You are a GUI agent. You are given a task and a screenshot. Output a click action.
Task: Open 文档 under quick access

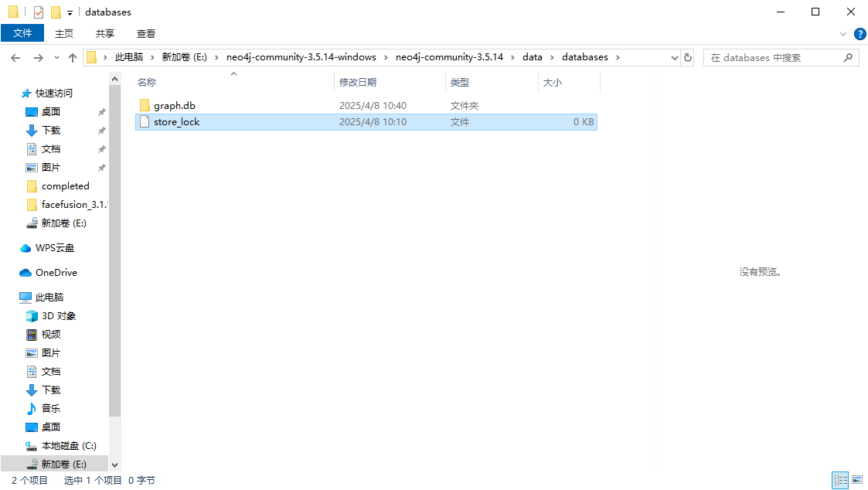(x=51, y=149)
